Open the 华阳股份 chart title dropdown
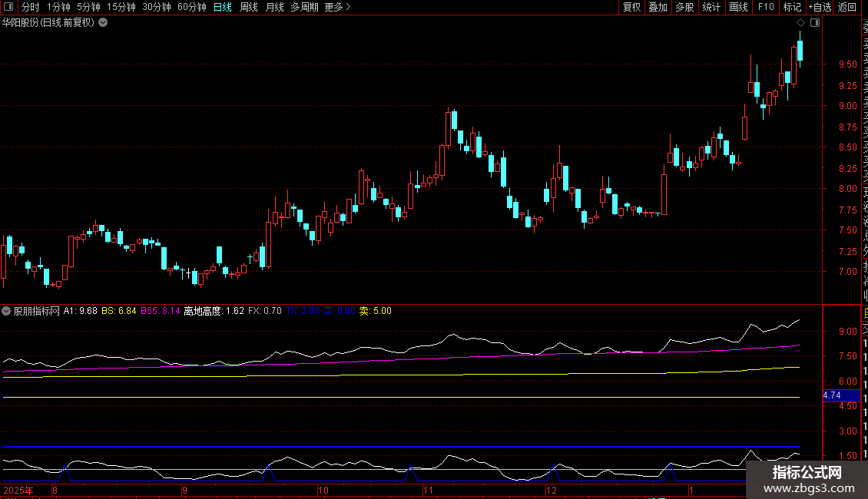The width and height of the screenshot is (868, 499). 103,23
